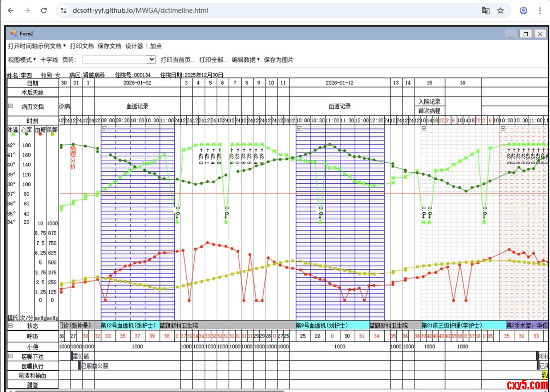Reload the page with the refresh icon
This screenshot has height=392, width=550.
(x=44, y=11)
